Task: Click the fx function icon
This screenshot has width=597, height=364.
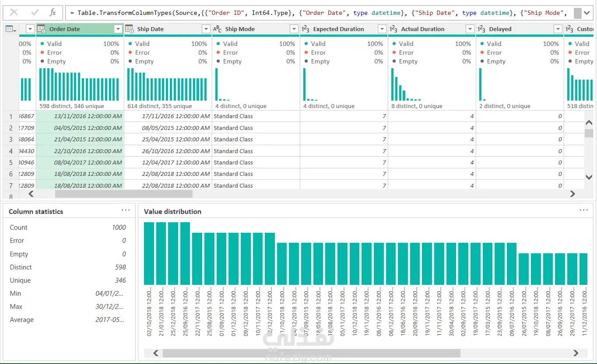Action: click(x=53, y=12)
